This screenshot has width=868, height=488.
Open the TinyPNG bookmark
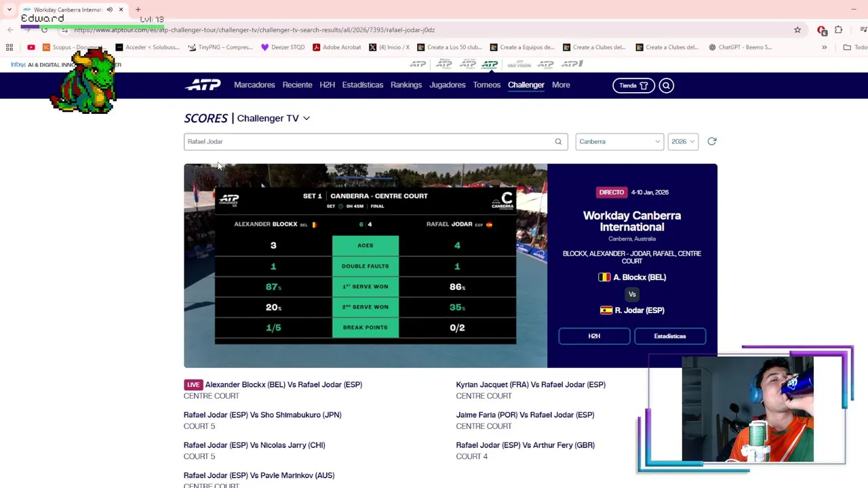click(x=220, y=47)
